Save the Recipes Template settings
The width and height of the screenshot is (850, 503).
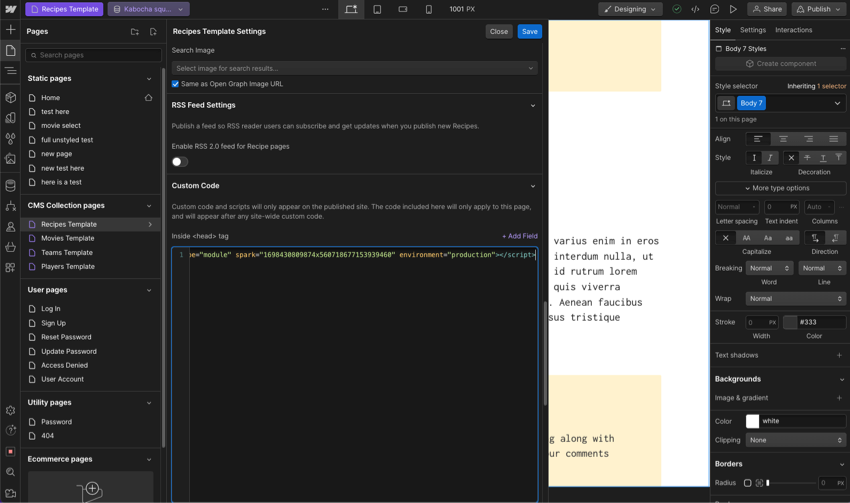tap(529, 31)
